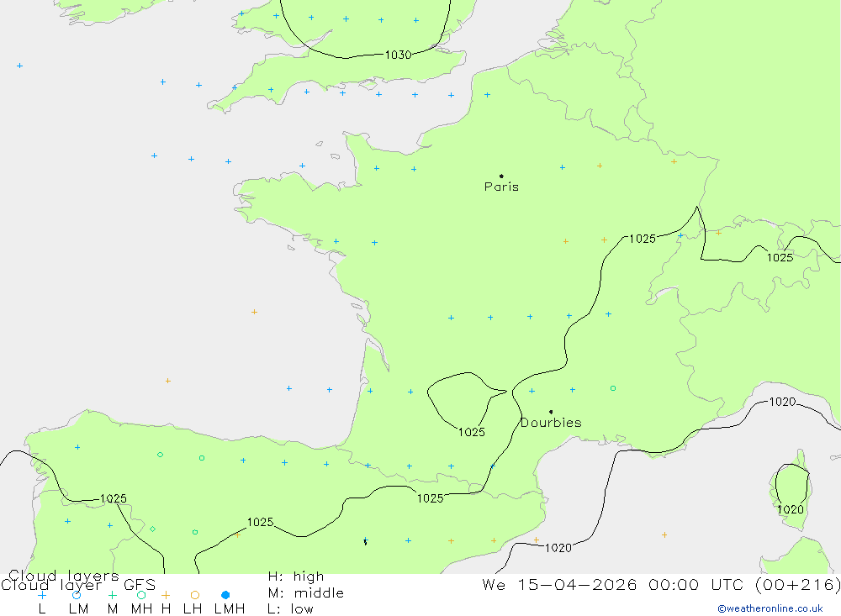Viewport: 841px width, 616px height.
Task: Click the 'LMH' legend label text
Action: click(x=230, y=609)
